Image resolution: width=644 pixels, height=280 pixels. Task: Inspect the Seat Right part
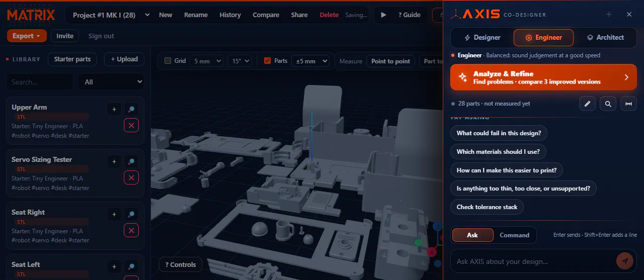131,214
